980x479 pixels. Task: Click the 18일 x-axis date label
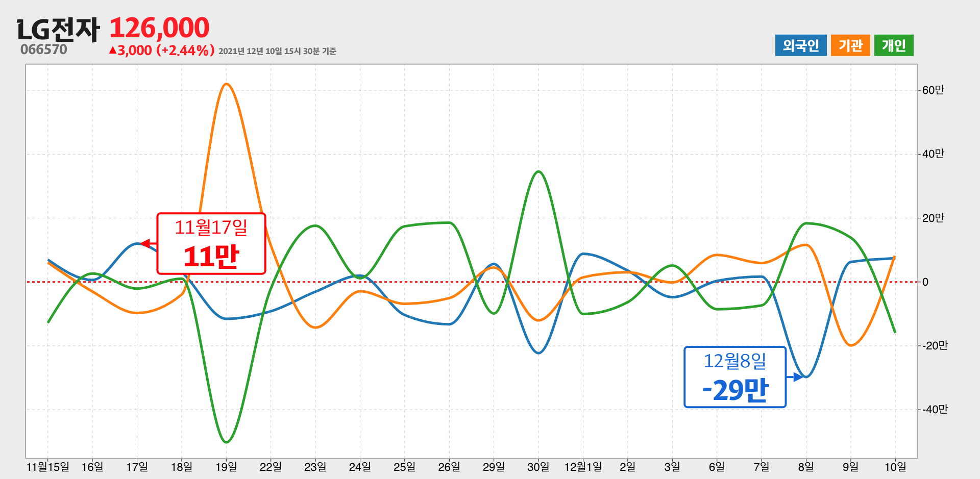(181, 467)
